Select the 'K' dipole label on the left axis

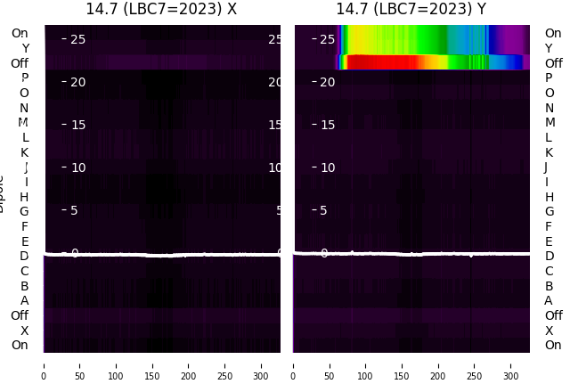point(24,152)
